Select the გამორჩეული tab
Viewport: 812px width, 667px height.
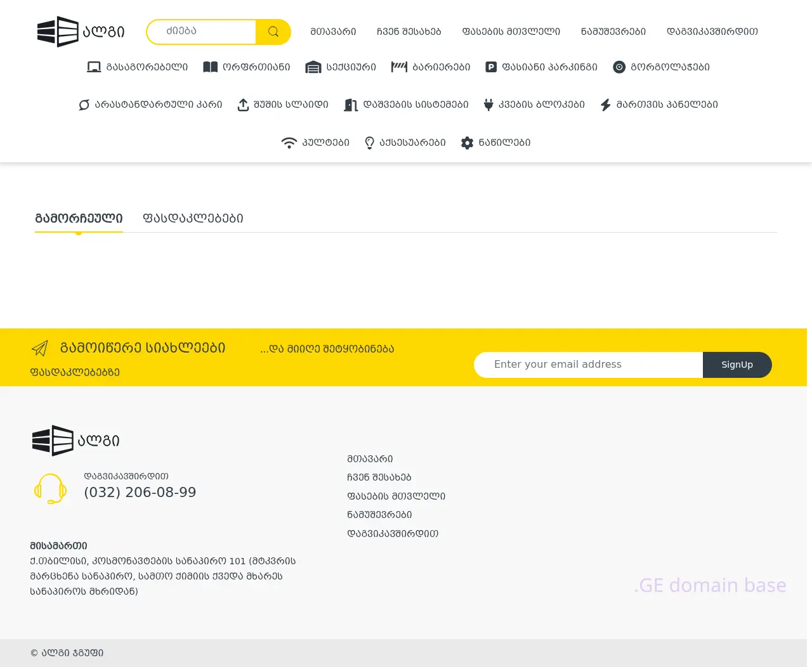(79, 218)
